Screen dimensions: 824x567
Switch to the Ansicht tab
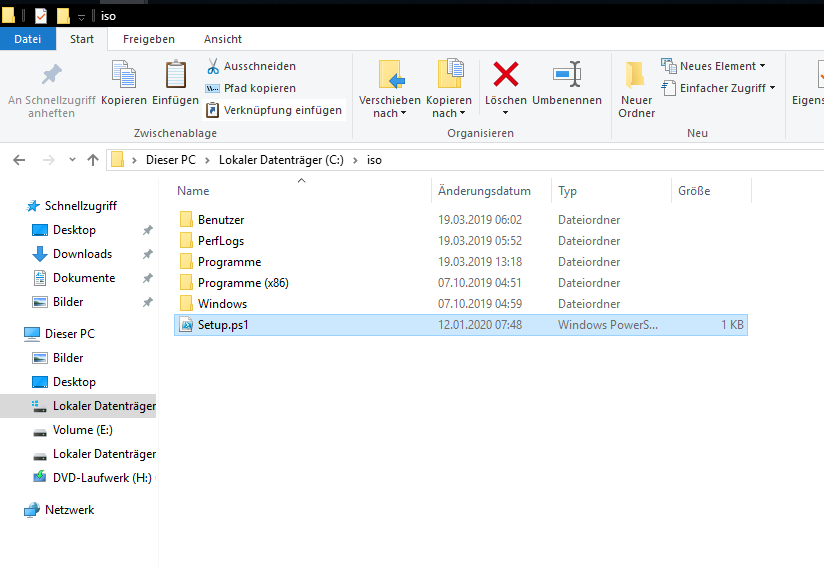223,39
